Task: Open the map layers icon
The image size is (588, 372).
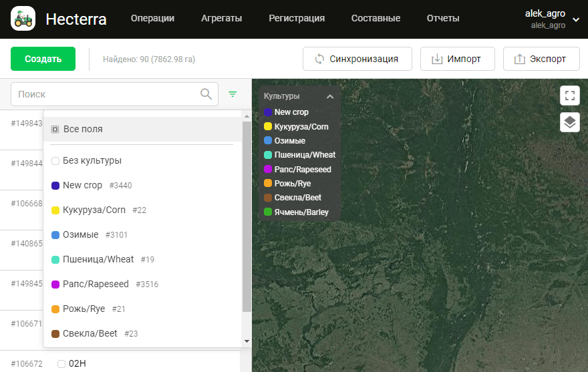Action: (x=569, y=122)
